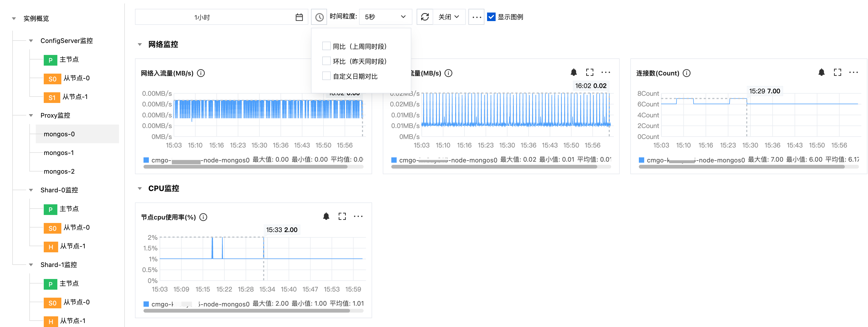Viewport: 868px width, 327px height.
Task: Select mongos-1 in Proxy监控 tree
Action: [59, 153]
